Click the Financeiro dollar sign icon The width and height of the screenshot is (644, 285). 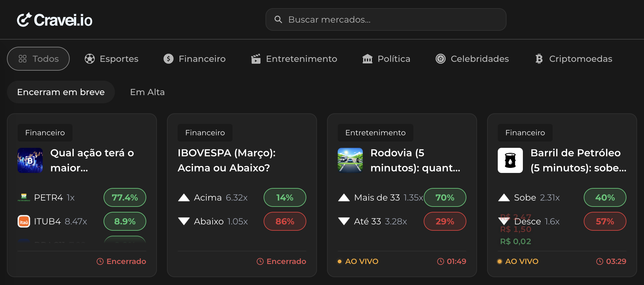(169, 59)
